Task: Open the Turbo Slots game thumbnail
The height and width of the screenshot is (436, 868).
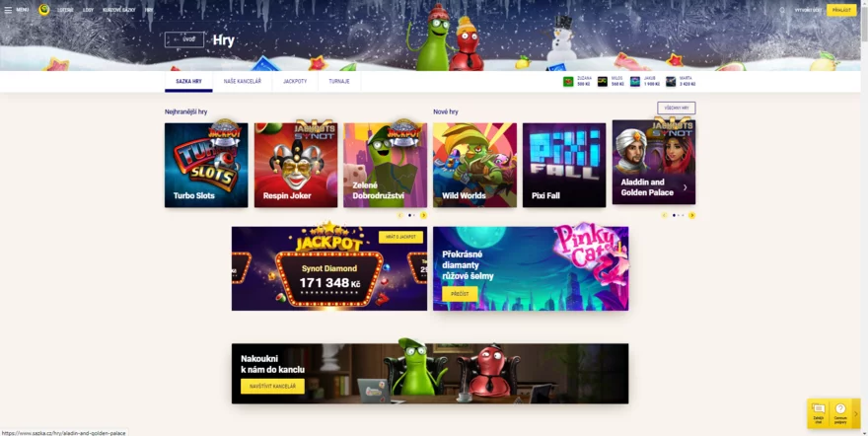Action: tap(206, 166)
